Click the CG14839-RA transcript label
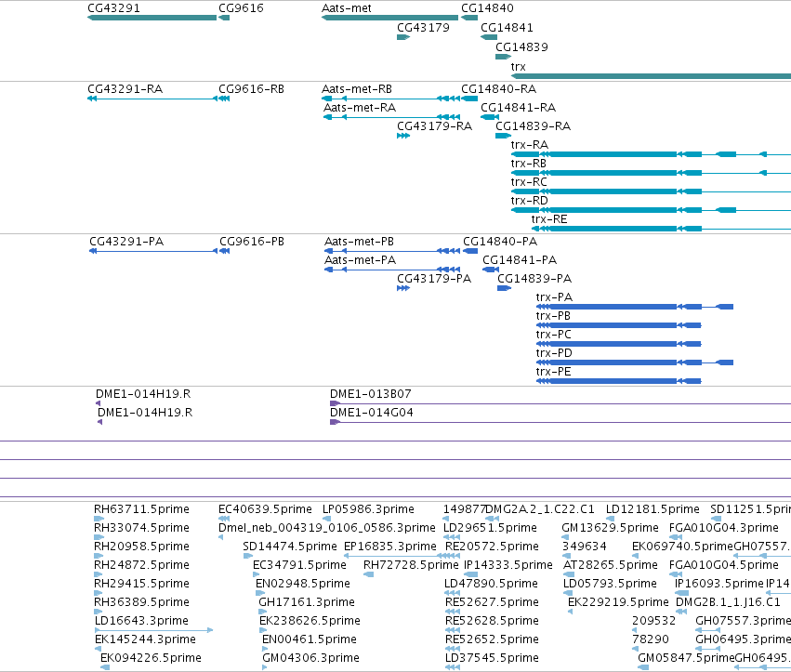Viewport: 791px width, 672px height. pyautogui.click(x=533, y=126)
